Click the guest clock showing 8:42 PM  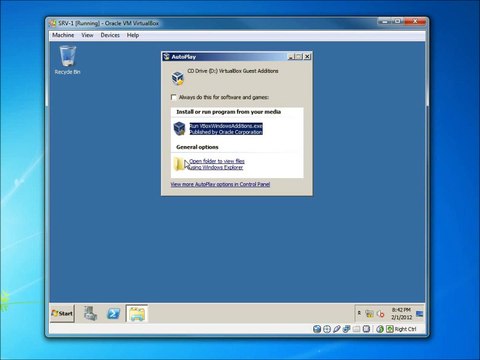(401, 313)
